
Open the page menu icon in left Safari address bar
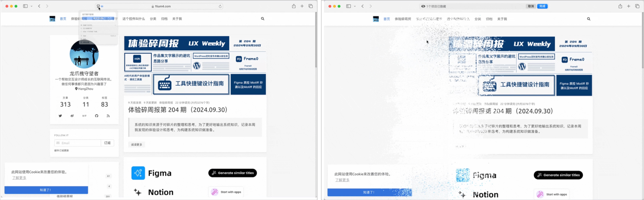(98, 6)
